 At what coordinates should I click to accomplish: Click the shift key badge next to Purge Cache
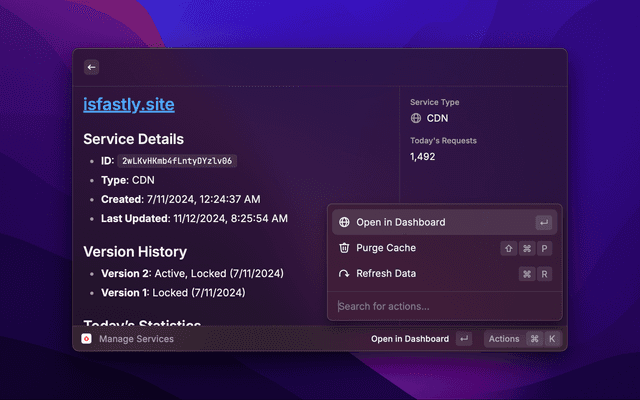(x=508, y=248)
